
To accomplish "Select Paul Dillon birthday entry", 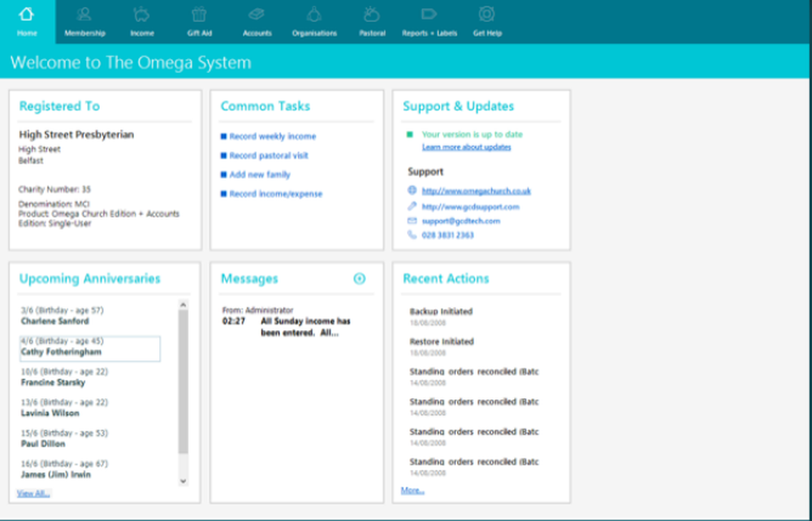I will click(x=91, y=439).
